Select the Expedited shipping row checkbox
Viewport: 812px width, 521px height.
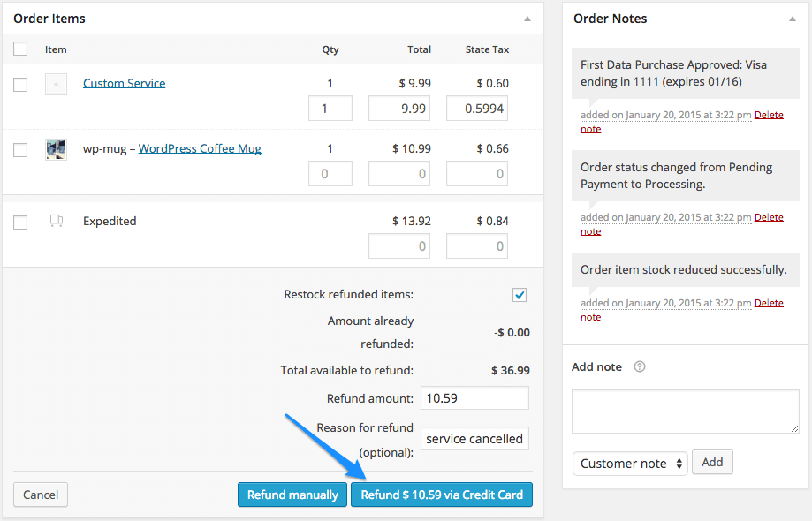click(x=20, y=222)
